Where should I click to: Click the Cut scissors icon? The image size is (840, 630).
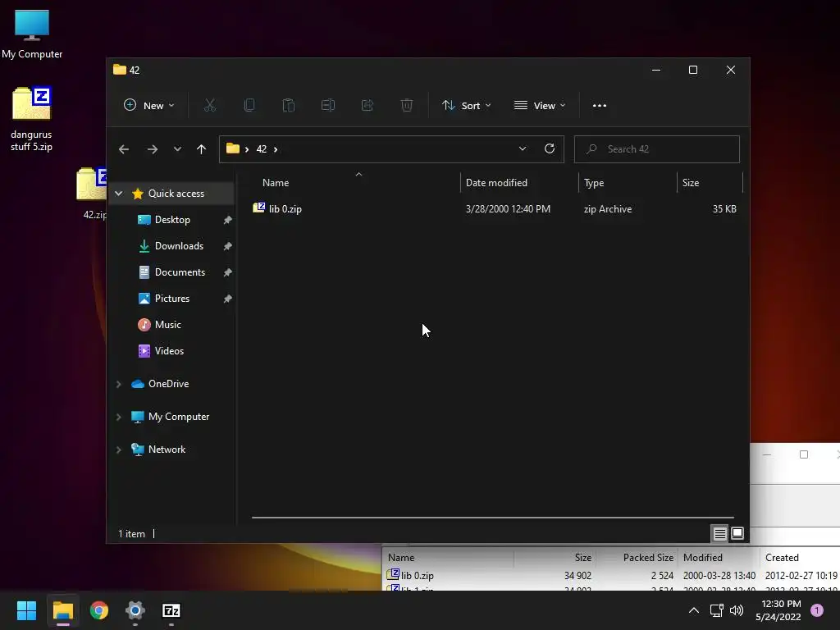209,106
